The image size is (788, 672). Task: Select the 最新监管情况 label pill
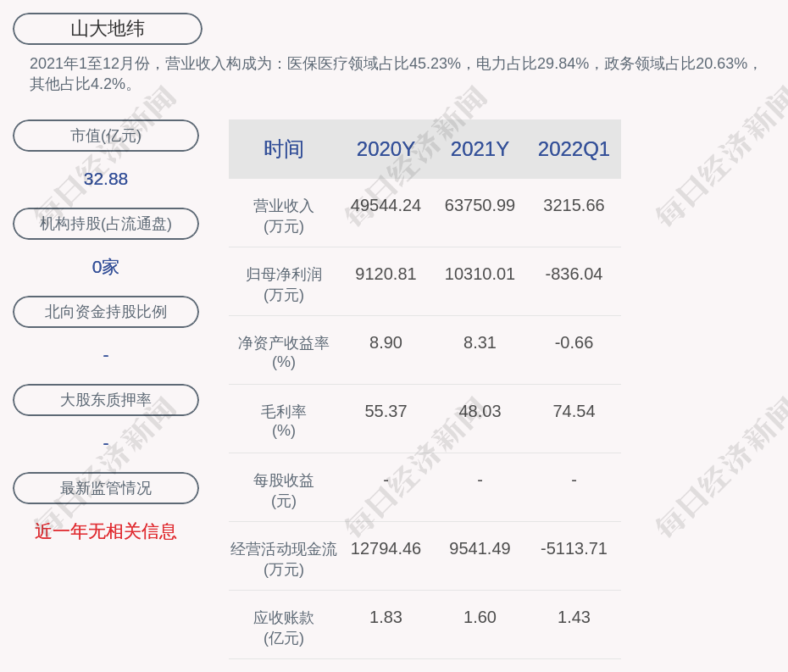[106, 488]
